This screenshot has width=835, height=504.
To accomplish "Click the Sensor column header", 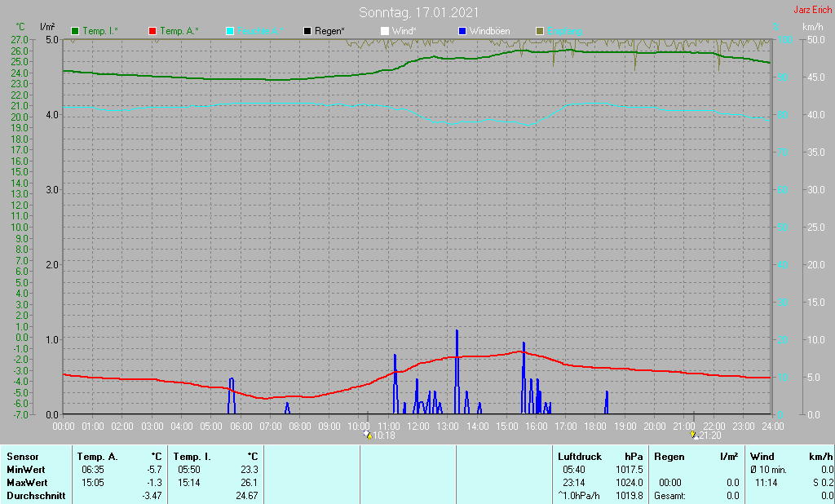I will click(22, 457).
